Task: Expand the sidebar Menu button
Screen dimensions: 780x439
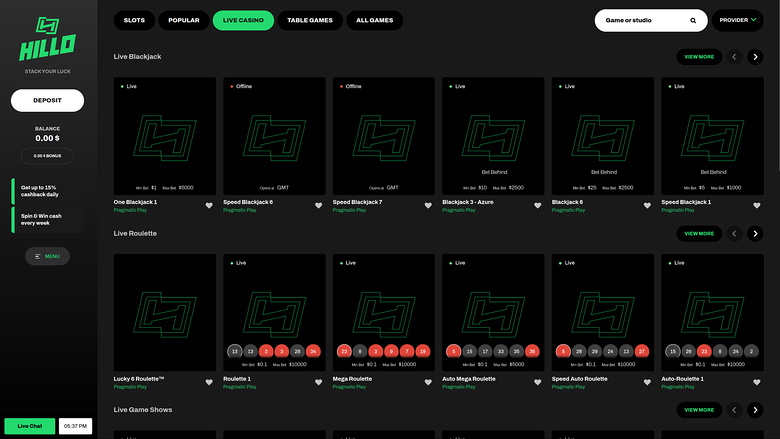Action: coord(47,256)
